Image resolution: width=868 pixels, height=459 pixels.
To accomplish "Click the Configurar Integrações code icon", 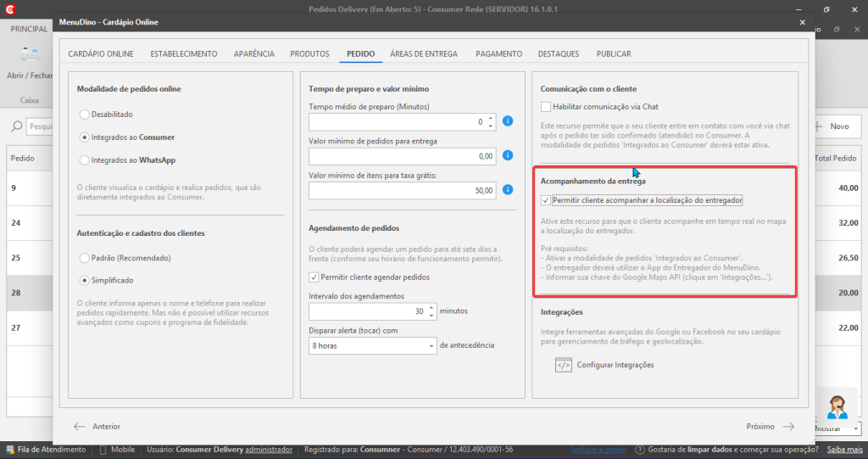I will 563,365.
